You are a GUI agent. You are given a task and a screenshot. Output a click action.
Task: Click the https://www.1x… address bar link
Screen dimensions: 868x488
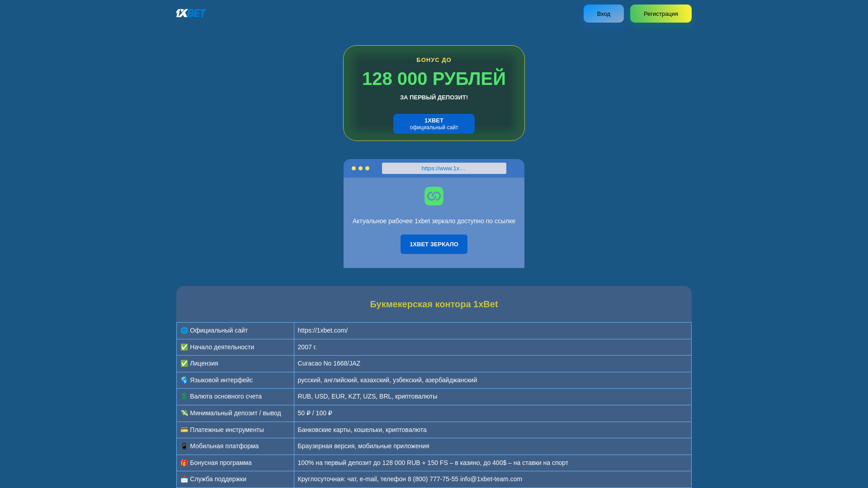click(444, 169)
